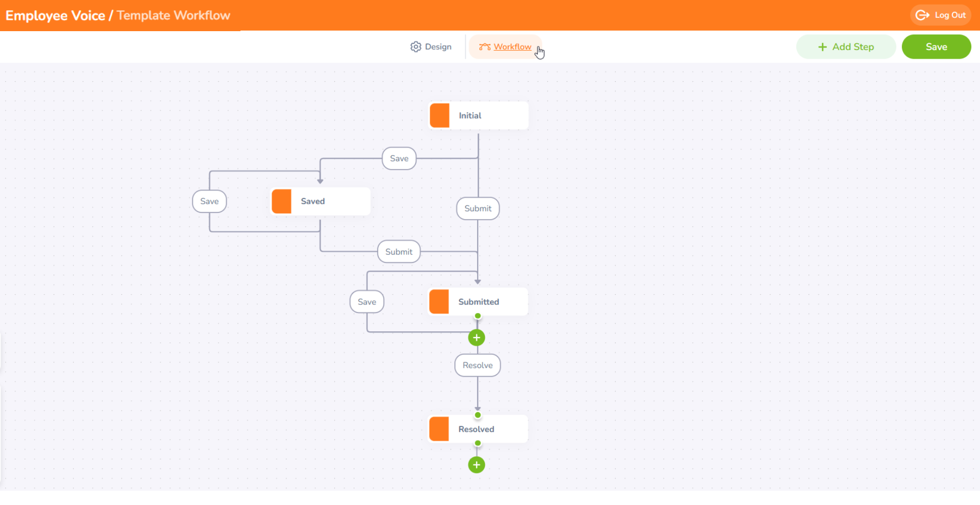Click the Save transition left of Submitted
The height and width of the screenshot is (505, 980).
click(x=366, y=302)
